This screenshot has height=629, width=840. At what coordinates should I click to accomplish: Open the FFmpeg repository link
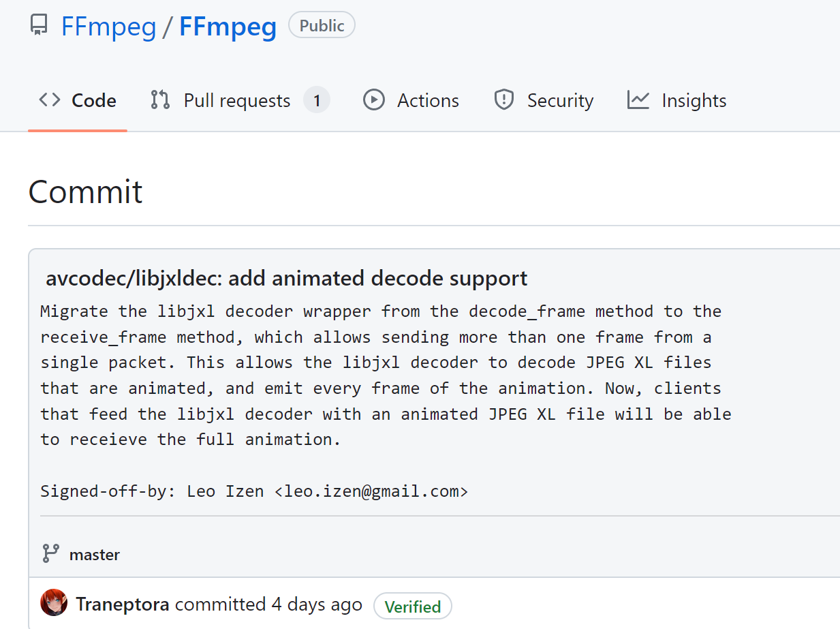pyautogui.click(x=228, y=26)
